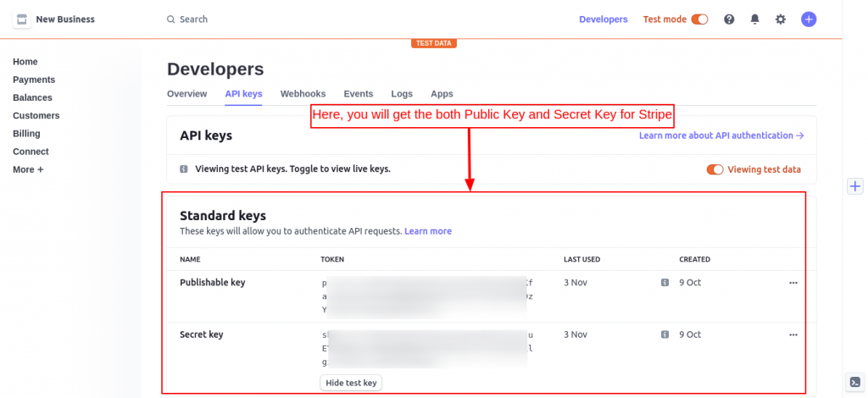Open the help question mark icon
Viewport: 868px width, 398px height.
[729, 19]
